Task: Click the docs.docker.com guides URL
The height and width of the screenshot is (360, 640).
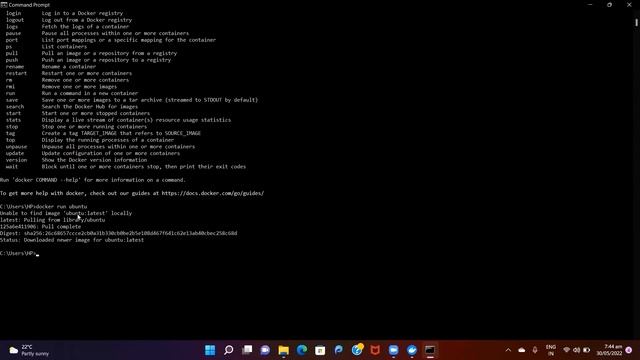Action: click(x=213, y=193)
